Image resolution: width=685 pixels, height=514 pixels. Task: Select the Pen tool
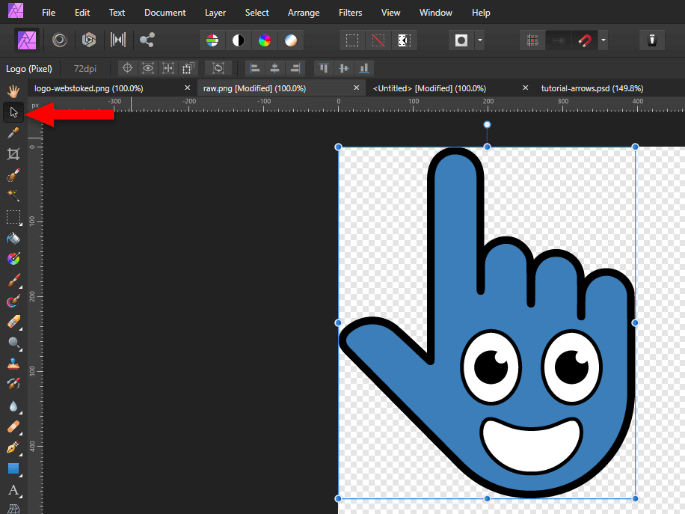point(14,447)
